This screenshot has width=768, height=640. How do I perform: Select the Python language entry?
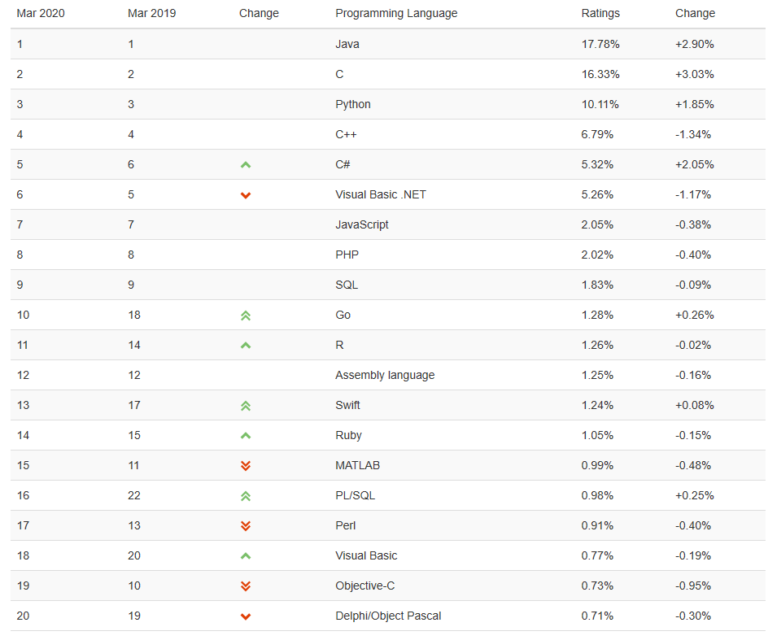coord(353,104)
